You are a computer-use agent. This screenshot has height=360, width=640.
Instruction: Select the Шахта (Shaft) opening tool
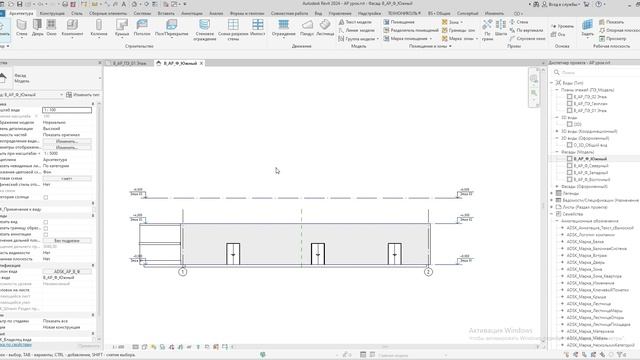coord(501,28)
